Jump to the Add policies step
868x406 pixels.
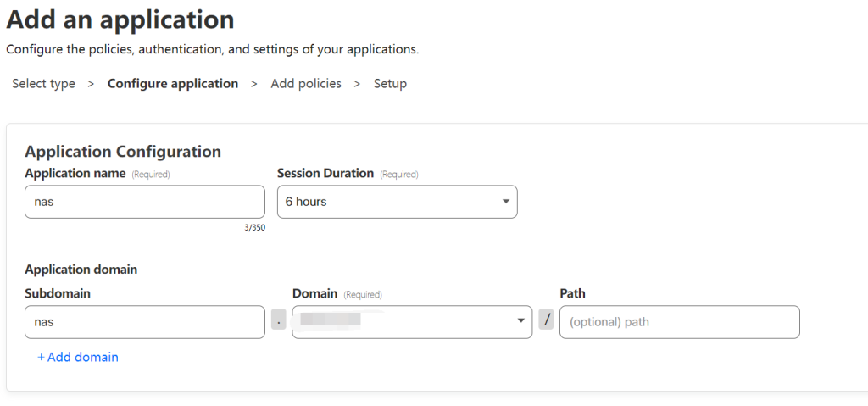[x=306, y=84]
